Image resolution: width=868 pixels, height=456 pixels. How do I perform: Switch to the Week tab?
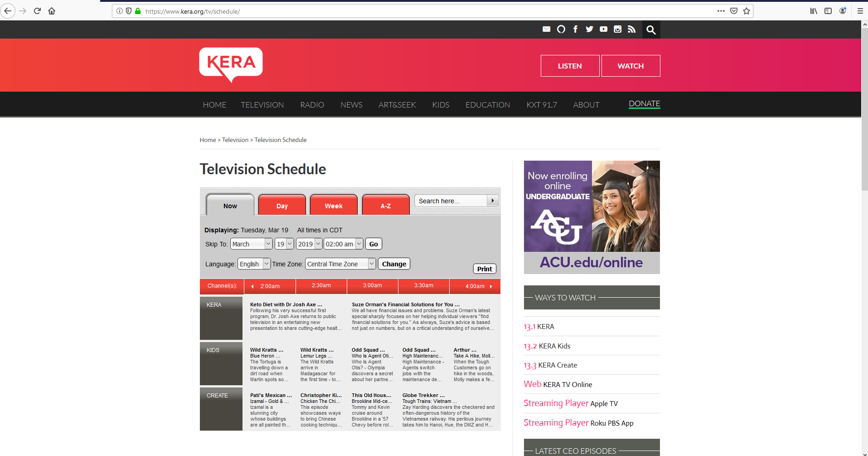tap(334, 206)
